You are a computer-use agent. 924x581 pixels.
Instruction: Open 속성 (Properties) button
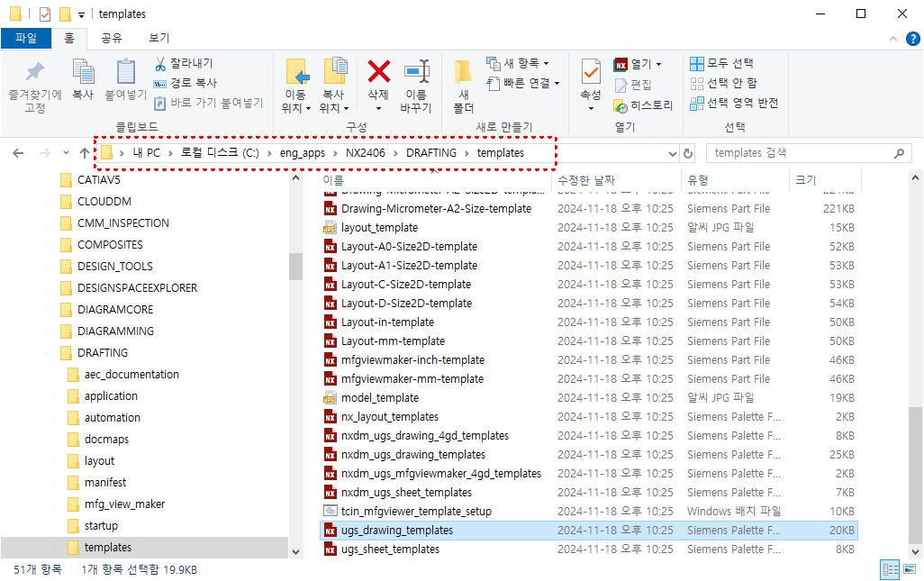coord(591,86)
